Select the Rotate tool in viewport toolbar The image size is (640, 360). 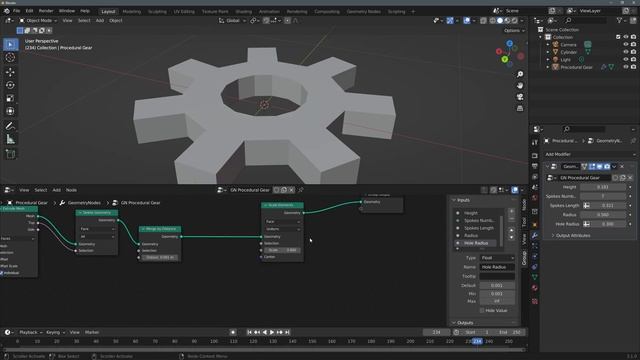tap(10, 85)
